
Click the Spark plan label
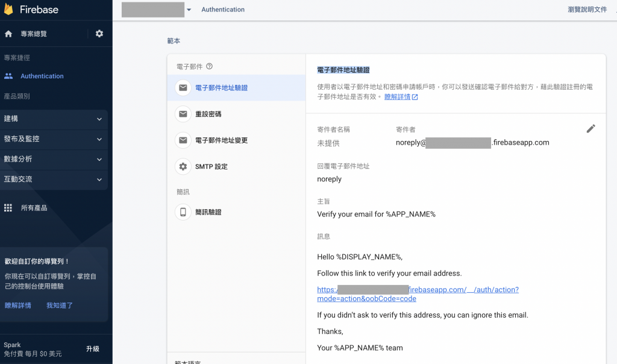[x=12, y=345]
